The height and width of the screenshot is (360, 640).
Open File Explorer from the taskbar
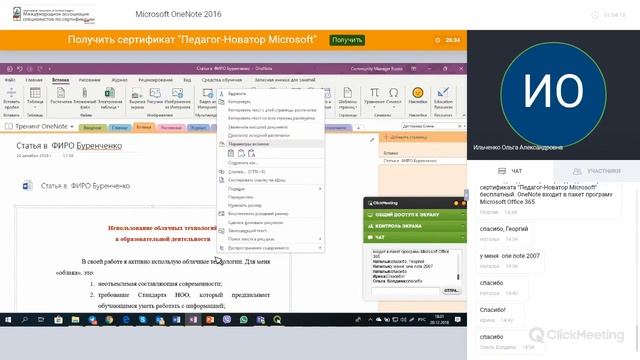76,320
